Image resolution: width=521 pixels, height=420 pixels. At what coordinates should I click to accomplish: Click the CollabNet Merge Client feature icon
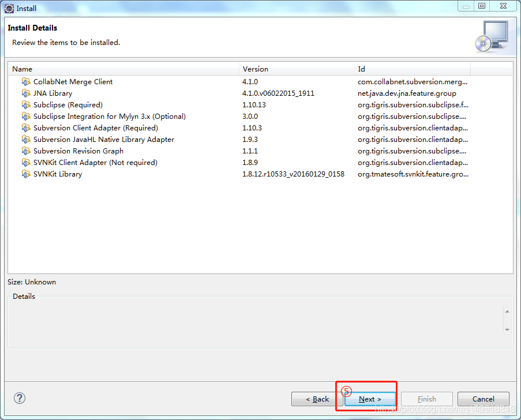pyautogui.click(x=26, y=82)
